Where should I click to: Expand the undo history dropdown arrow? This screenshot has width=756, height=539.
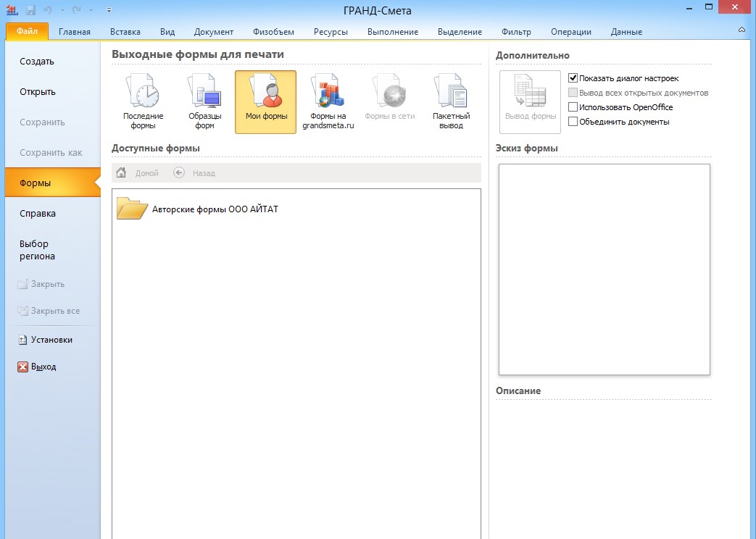[x=62, y=9]
